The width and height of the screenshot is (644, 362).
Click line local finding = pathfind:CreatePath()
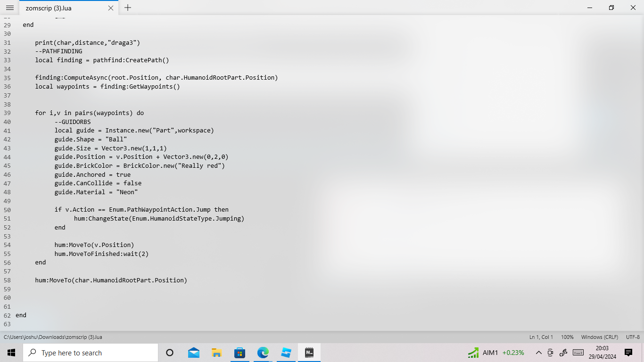tap(102, 60)
